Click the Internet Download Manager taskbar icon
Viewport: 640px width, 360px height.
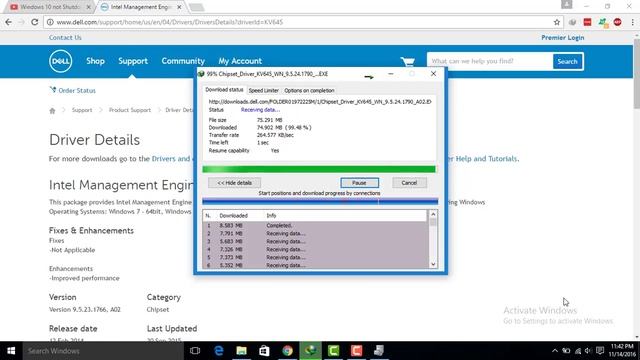310,351
